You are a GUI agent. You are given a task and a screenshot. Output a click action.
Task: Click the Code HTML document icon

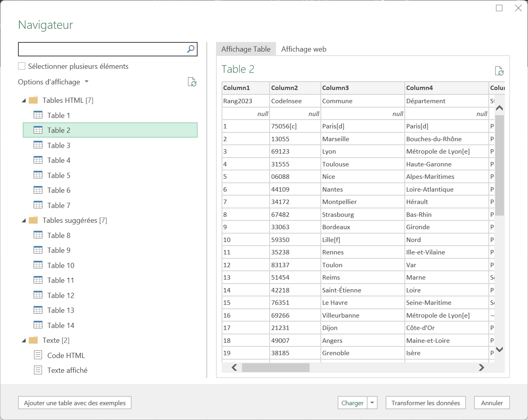pyautogui.click(x=38, y=355)
